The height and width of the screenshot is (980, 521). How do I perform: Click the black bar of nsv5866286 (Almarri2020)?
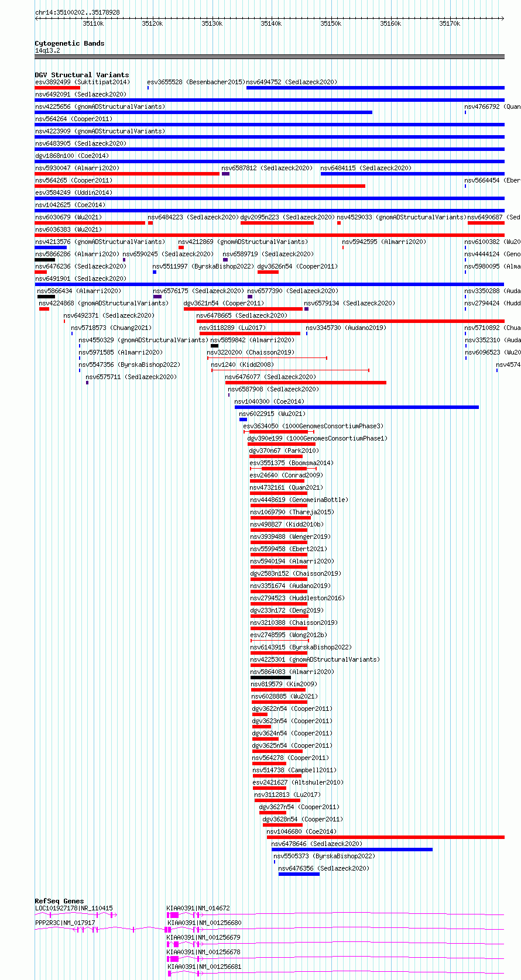[x=45, y=260]
